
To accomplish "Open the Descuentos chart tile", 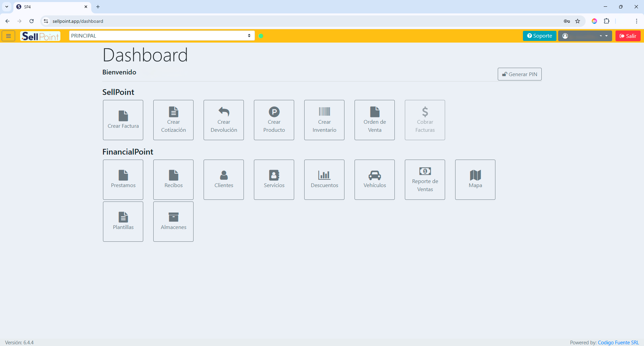I will [324, 180].
